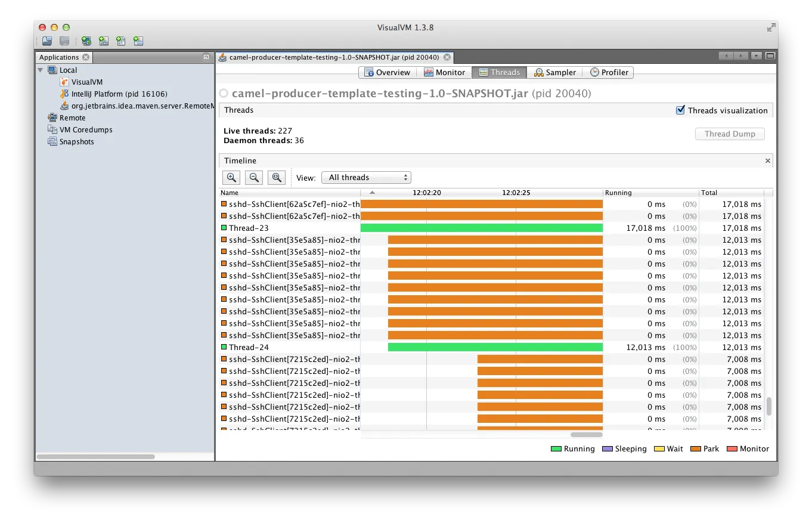Select the Snapshots icon in tree
The width and height of the screenshot is (812, 523).
52,141
